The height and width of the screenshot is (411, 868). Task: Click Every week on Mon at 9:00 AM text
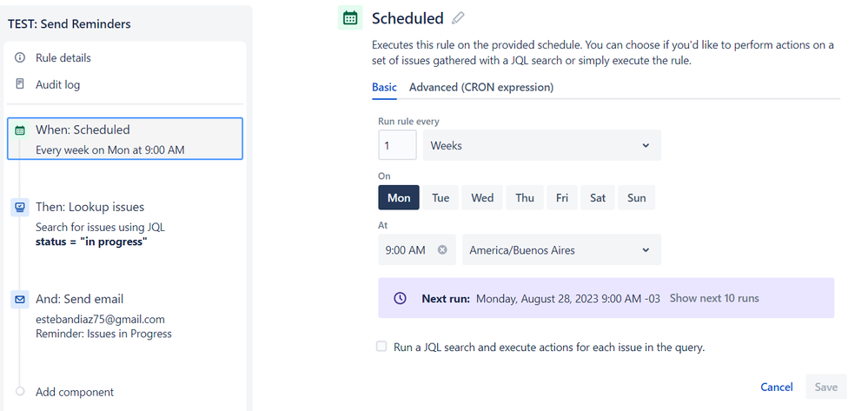(x=110, y=149)
